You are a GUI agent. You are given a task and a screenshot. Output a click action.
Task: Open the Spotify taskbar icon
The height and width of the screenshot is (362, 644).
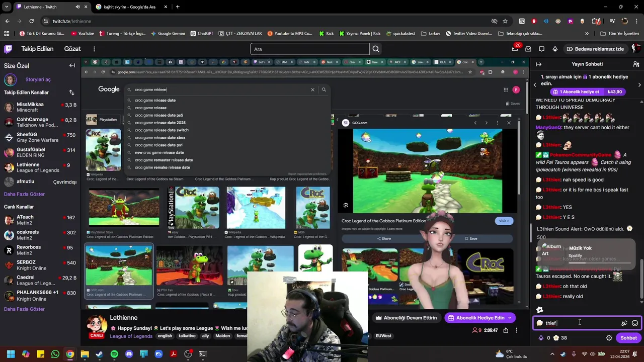pyautogui.click(x=114, y=354)
